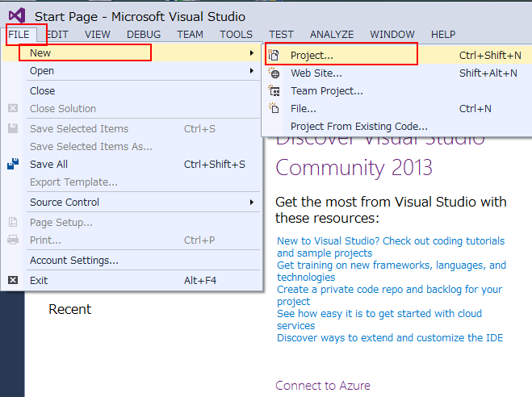
Task: Click the Team Project icon
Action: [274, 91]
